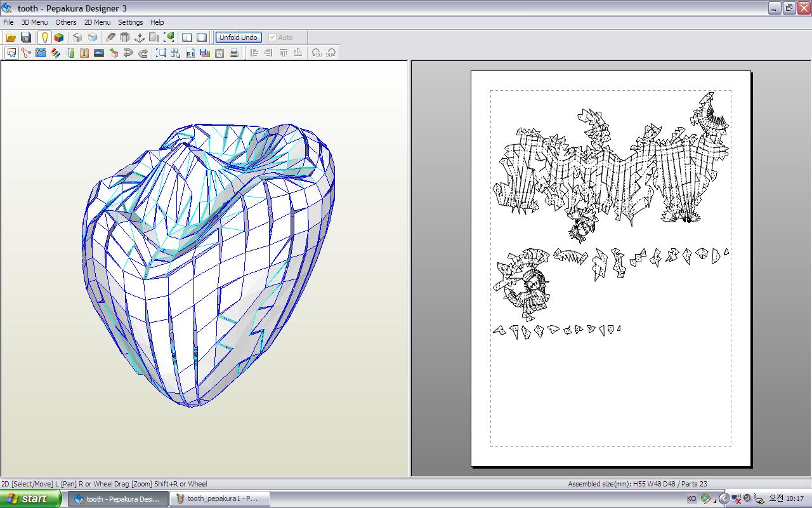Click the align left icon
This screenshot has height=508, width=812.
pyautogui.click(x=254, y=53)
